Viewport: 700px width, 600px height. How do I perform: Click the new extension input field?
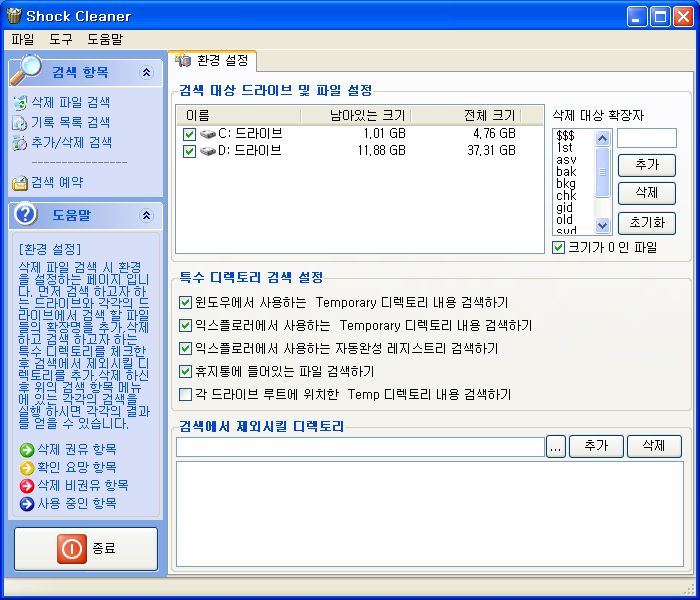tap(647, 138)
